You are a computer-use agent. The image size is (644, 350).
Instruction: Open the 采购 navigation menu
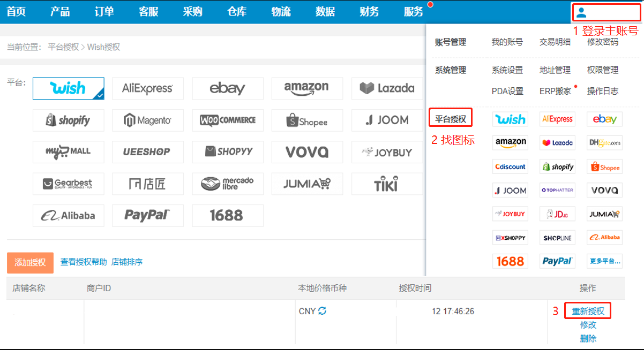tap(192, 12)
